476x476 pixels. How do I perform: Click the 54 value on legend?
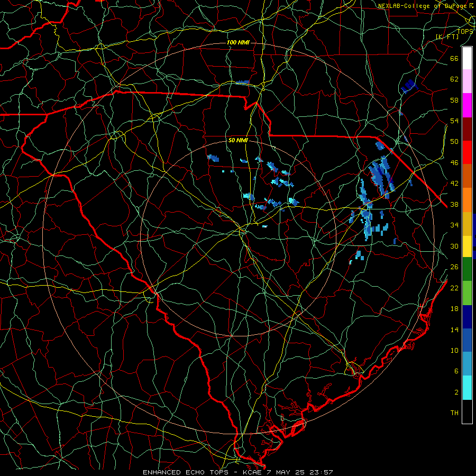pyautogui.click(x=454, y=121)
